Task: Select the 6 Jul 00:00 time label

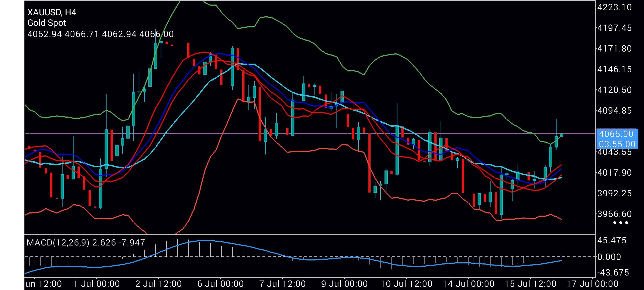Action: tap(221, 284)
